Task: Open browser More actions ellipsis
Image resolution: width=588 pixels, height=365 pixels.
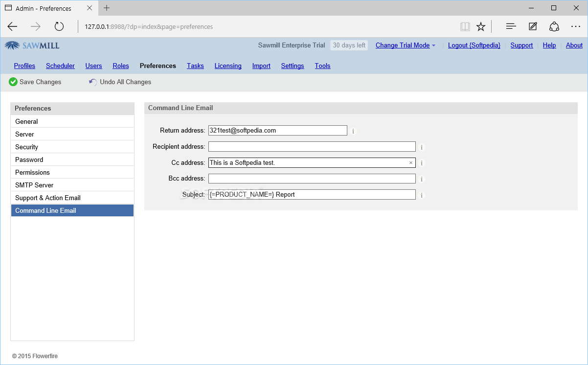Action: (x=576, y=26)
